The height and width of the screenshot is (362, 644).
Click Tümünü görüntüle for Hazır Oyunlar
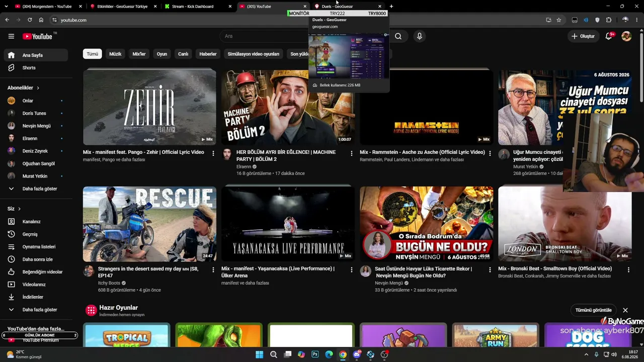pyautogui.click(x=593, y=310)
